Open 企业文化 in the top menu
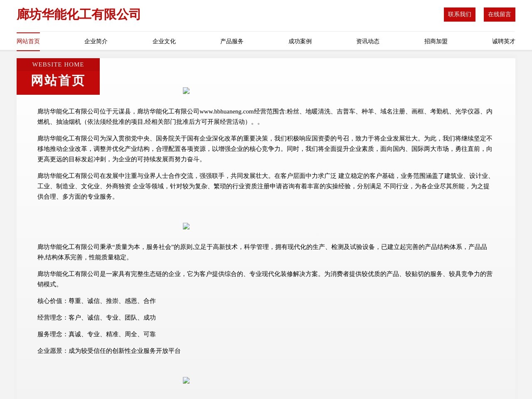 [x=164, y=41]
